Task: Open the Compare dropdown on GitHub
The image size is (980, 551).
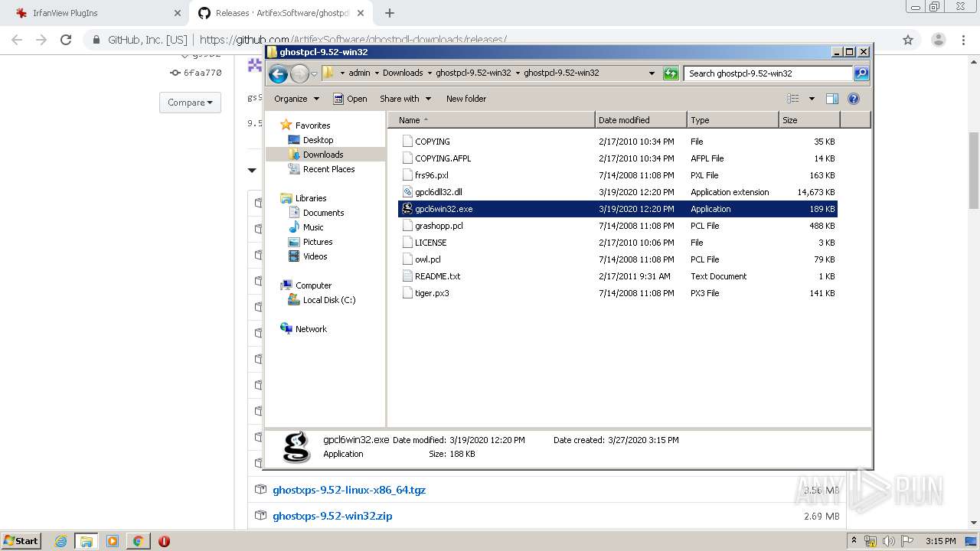Action: pos(190,103)
